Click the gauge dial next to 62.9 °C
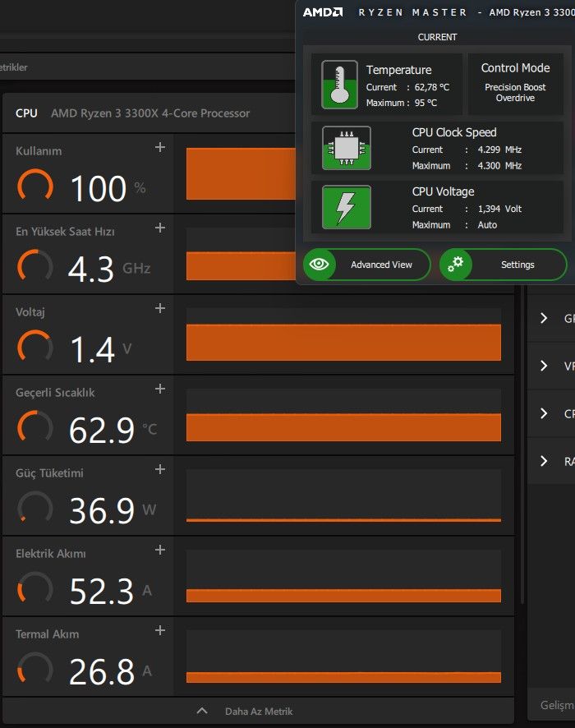This screenshot has height=728, width=575. point(35,428)
